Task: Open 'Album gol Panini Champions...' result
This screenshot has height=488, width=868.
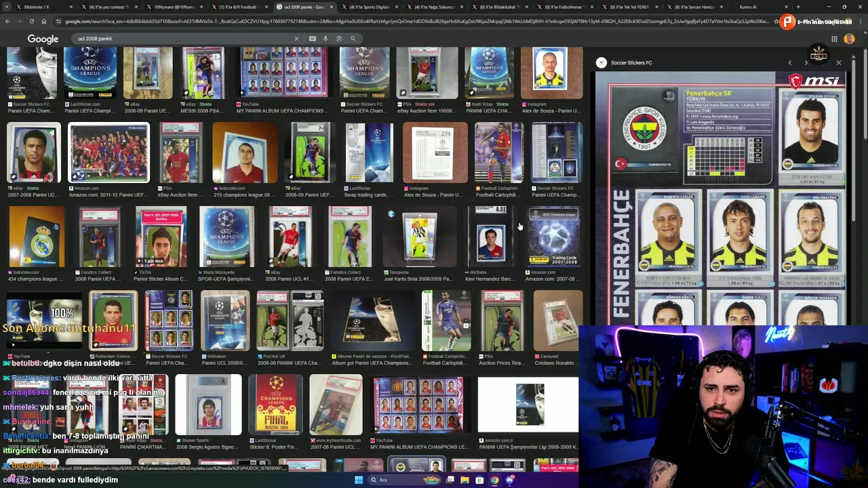Action: pyautogui.click(x=372, y=363)
